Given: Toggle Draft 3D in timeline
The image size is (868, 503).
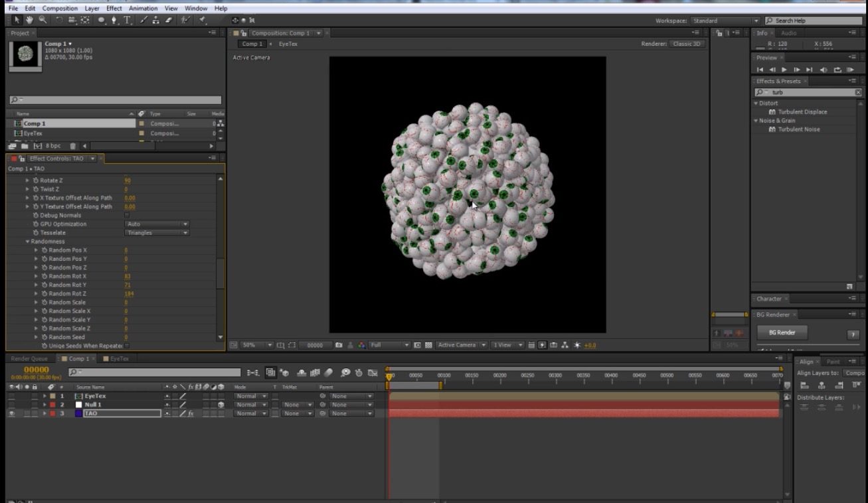Looking at the screenshot, I should coord(284,373).
